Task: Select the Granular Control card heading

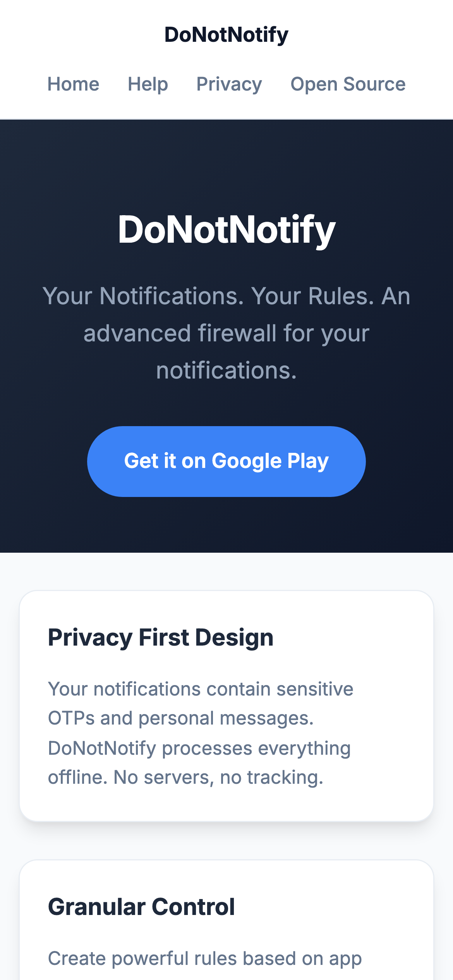Action: 141,907
